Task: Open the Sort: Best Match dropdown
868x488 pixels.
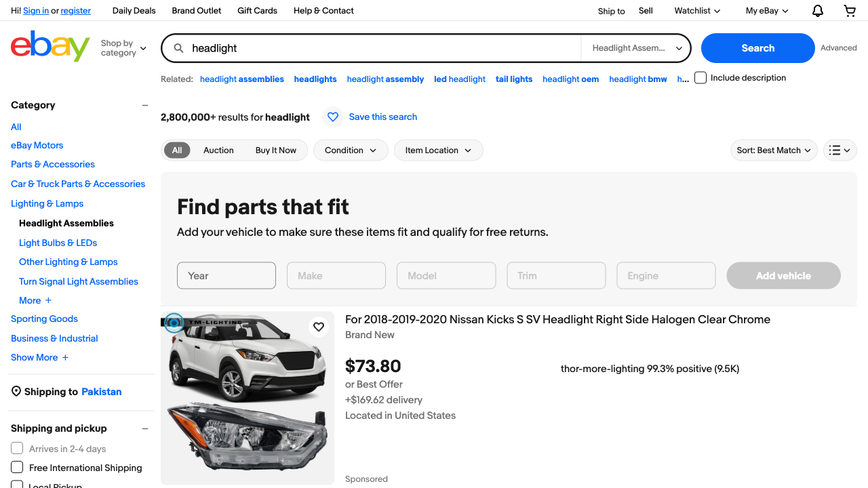Action: [774, 150]
